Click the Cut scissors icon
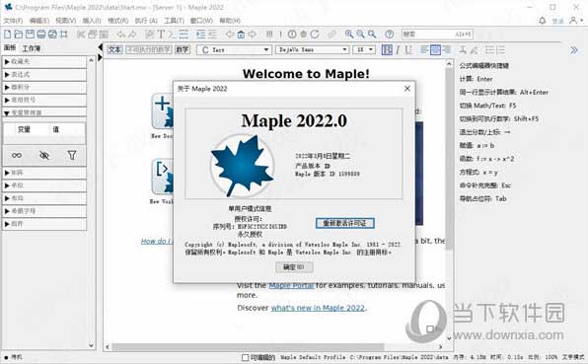The height and width of the screenshot is (364, 588). click(81, 35)
